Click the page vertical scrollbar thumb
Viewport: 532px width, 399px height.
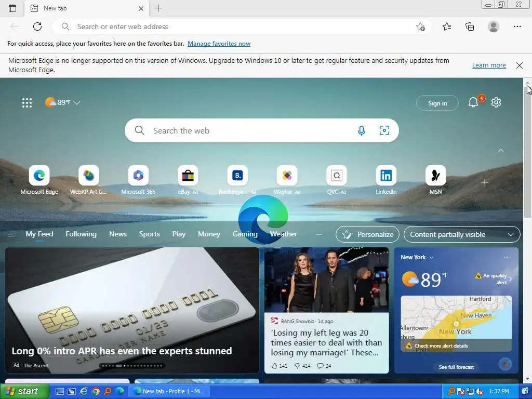coord(527,153)
